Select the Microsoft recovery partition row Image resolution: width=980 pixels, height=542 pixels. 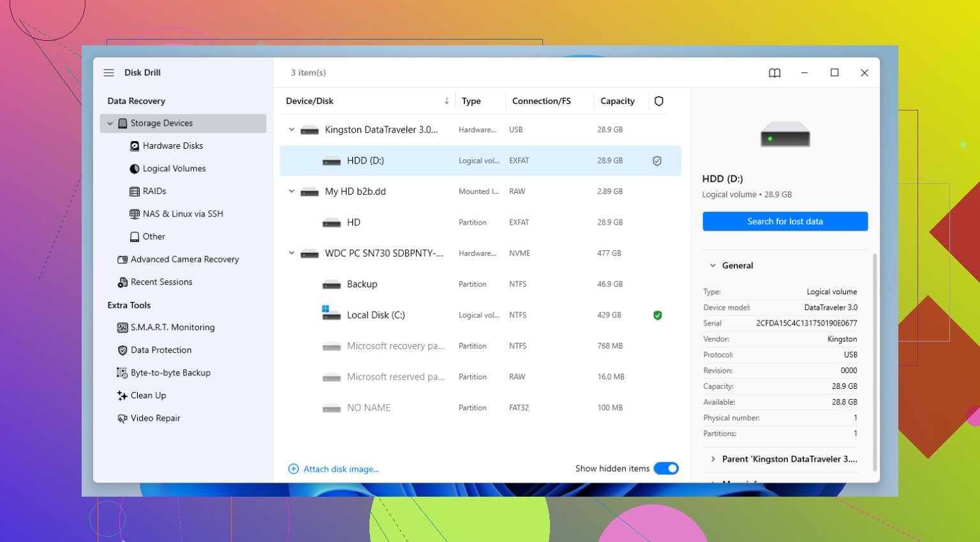[x=480, y=346]
